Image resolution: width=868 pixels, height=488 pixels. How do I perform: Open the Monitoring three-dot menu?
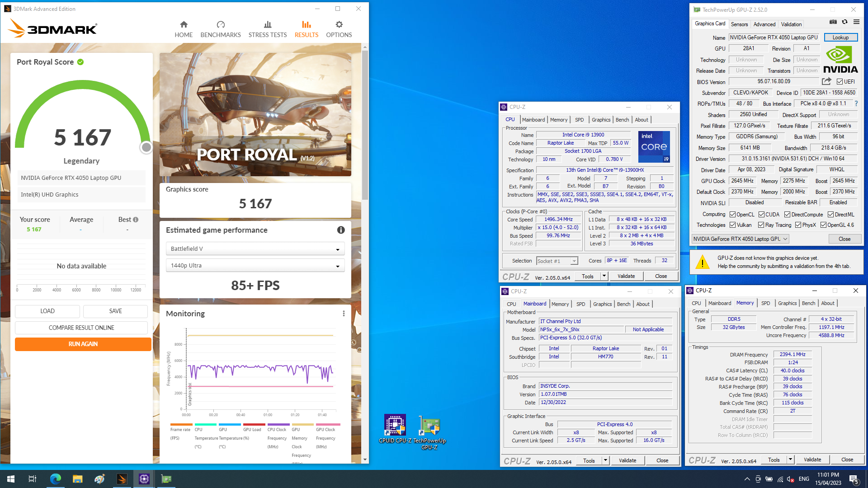344,314
